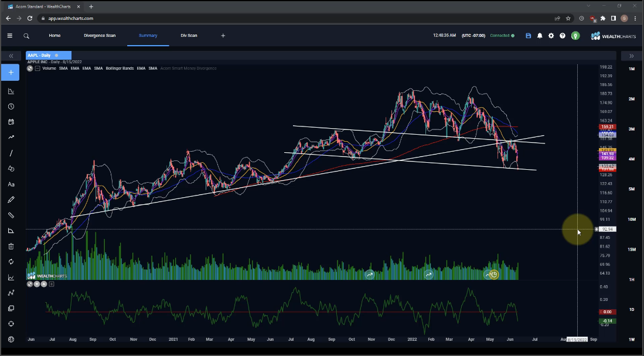Image resolution: width=644 pixels, height=356 pixels.
Task: Click the crosshair target icon in left sidebar
Action: point(11,324)
